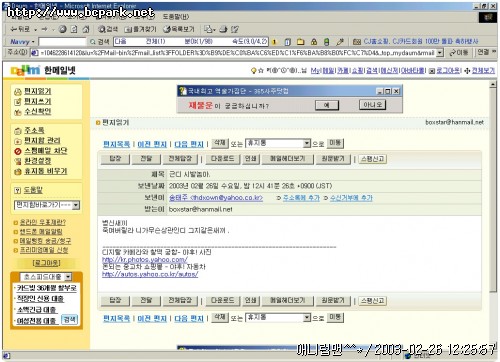The width and height of the screenshot is (500, 362).
Task: Open 주소록 address book in sidebar
Action: 34,130
